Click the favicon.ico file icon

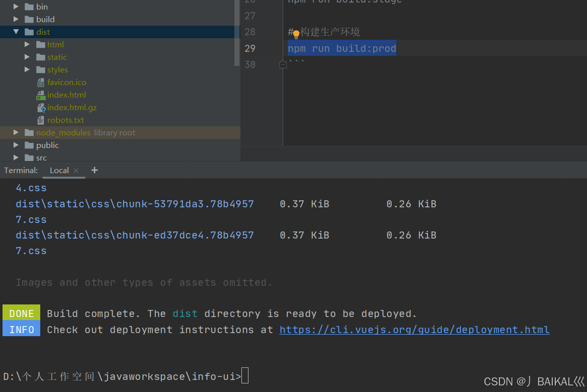click(x=41, y=83)
